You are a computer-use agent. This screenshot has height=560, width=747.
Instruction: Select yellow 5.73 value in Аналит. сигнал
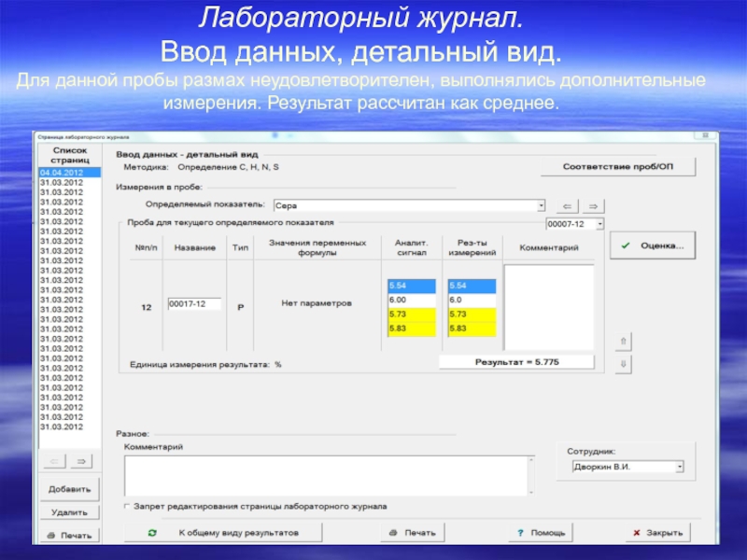coord(410,315)
